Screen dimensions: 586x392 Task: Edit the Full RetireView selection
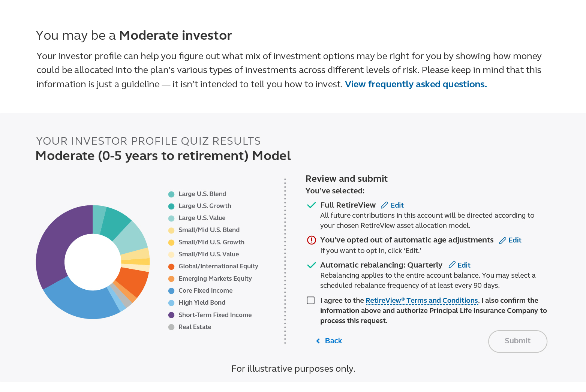coord(396,205)
